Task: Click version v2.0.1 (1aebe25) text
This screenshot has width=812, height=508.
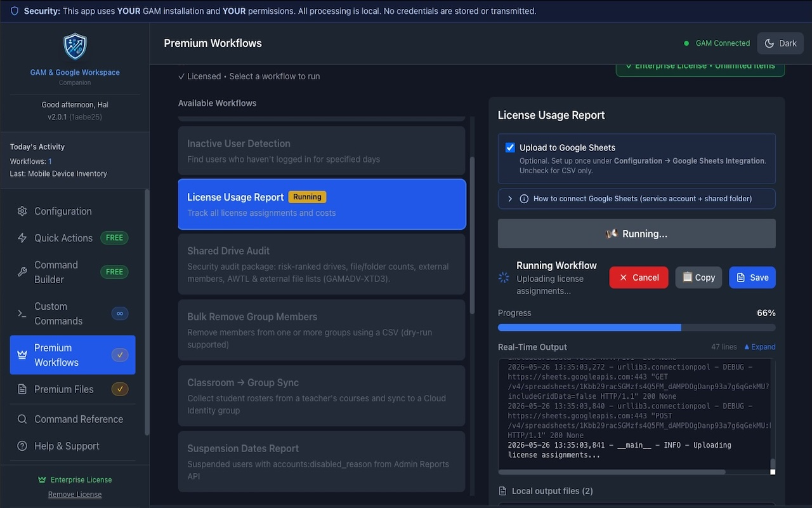Action: pos(75,117)
